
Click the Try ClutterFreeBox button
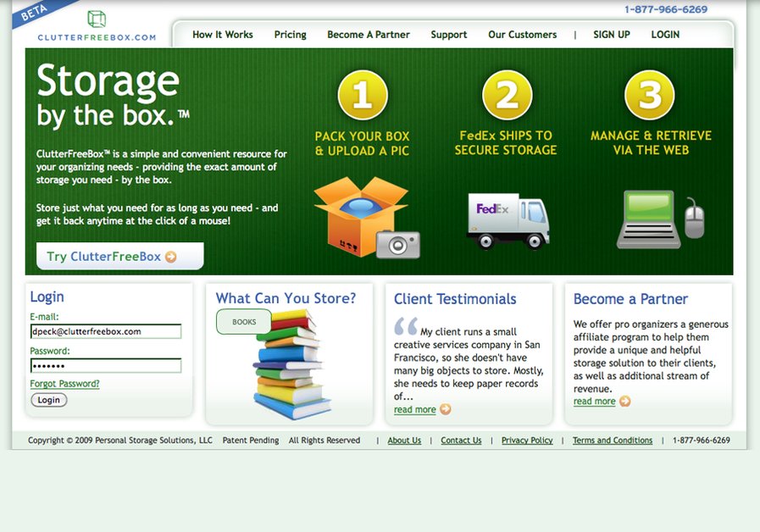click(x=119, y=256)
